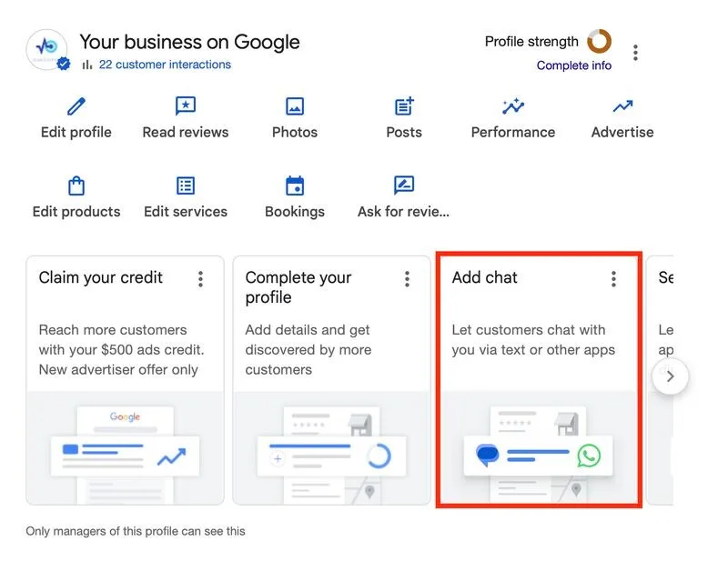Click the Edit services list icon
This screenshot has width=728, height=561.
(186, 185)
